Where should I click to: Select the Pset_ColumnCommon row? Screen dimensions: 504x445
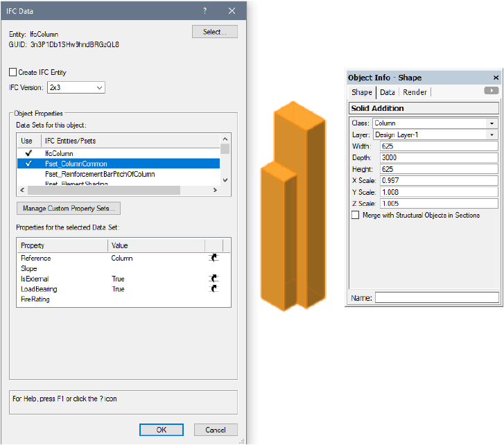pyautogui.click(x=119, y=164)
